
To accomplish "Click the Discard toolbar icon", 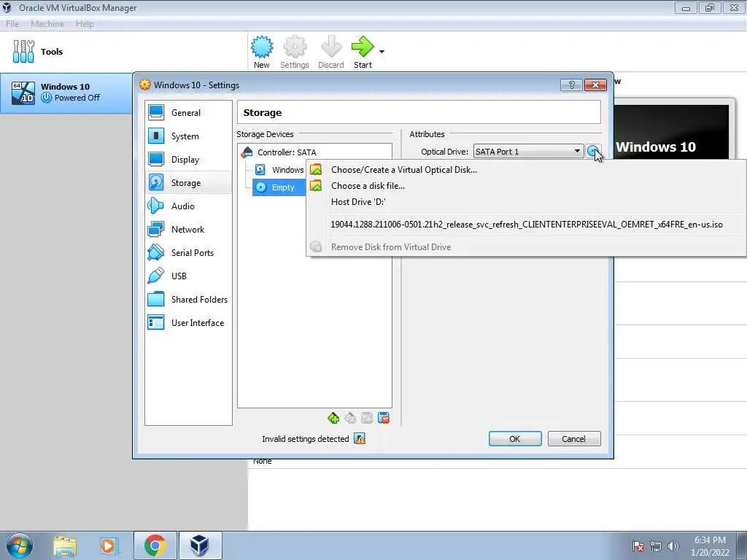I will click(x=331, y=52).
